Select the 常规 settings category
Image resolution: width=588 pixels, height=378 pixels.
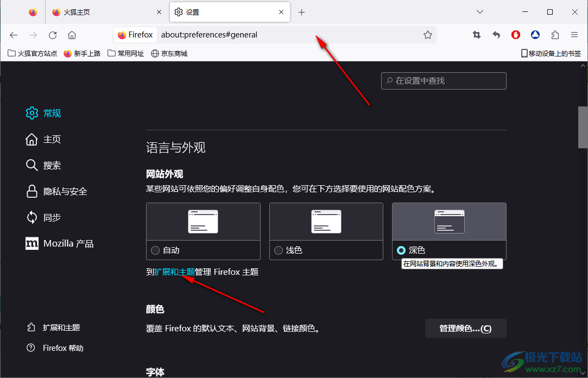pyautogui.click(x=43, y=114)
